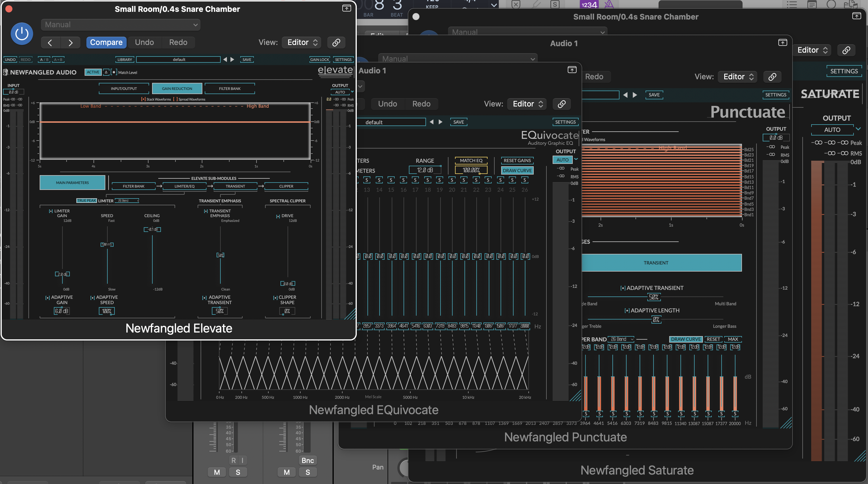Solo EQuivocate band 13
The image size is (868, 484).
pyautogui.click(x=367, y=180)
